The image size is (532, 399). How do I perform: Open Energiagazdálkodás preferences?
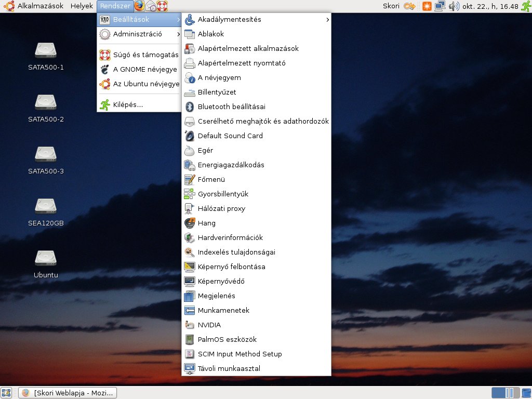click(231, 165)
